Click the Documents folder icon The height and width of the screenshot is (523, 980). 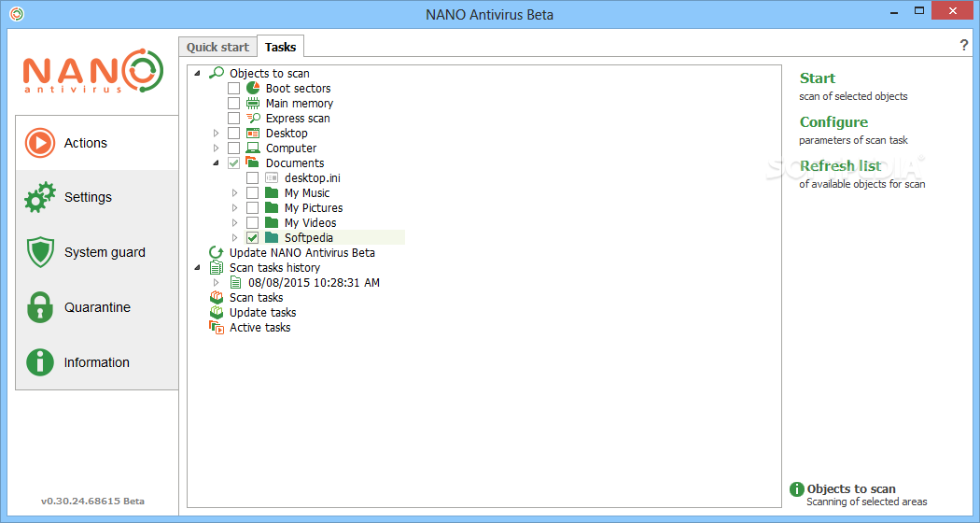coord(253,163)
